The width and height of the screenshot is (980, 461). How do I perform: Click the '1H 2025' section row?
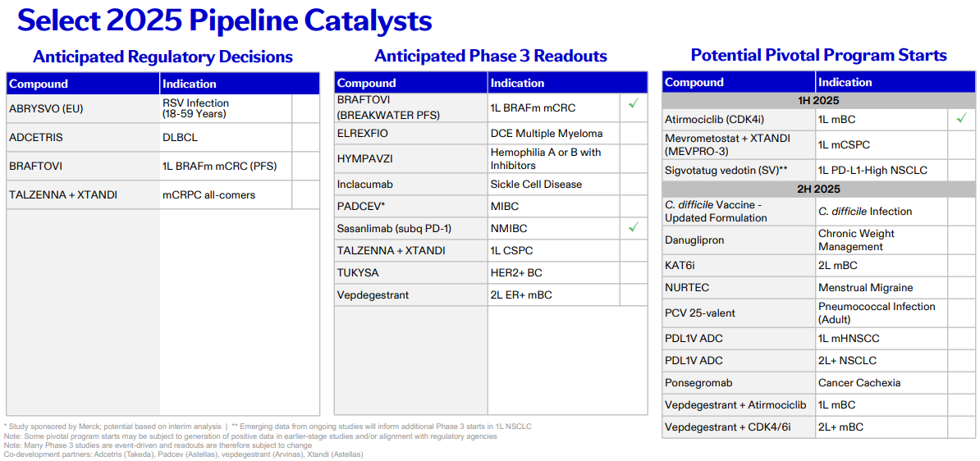(x=819, y=100)
